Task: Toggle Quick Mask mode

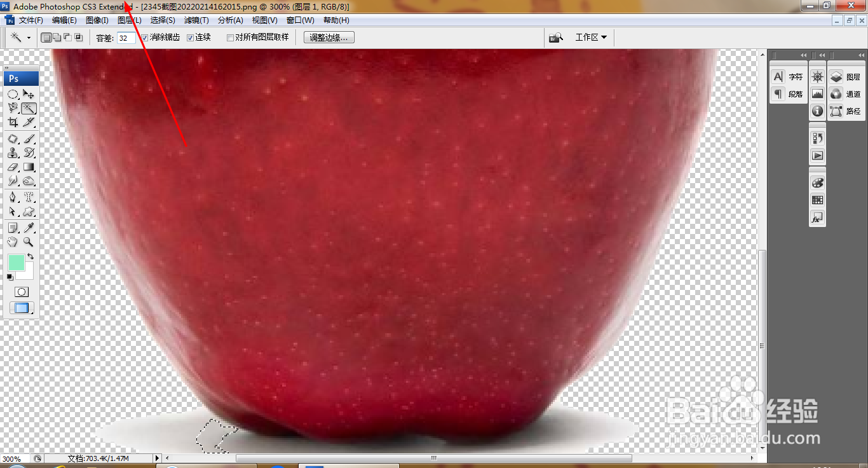Action: [x=22, y=292]
